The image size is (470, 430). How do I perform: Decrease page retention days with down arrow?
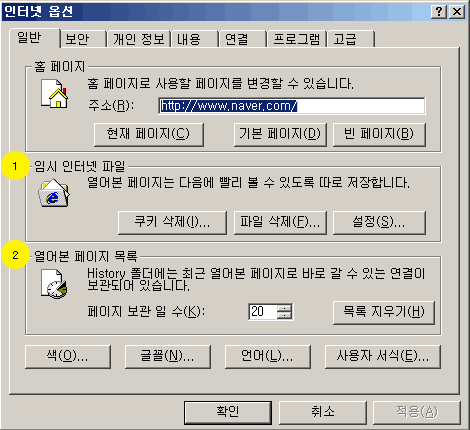pos(285,316)
